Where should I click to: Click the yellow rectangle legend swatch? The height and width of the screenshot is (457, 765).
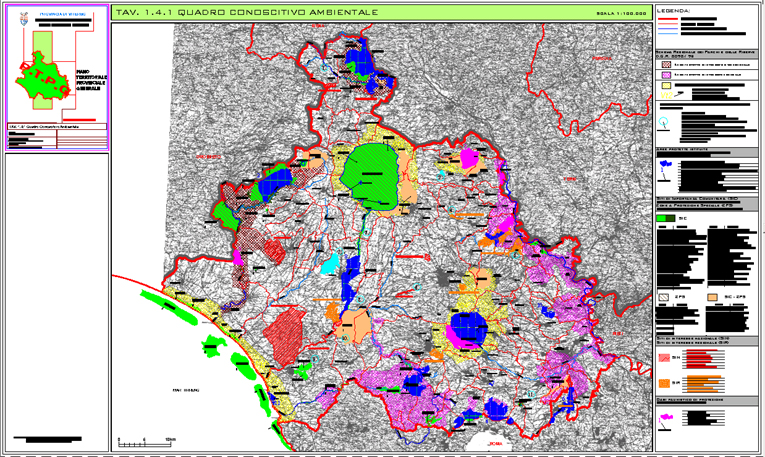666,88
